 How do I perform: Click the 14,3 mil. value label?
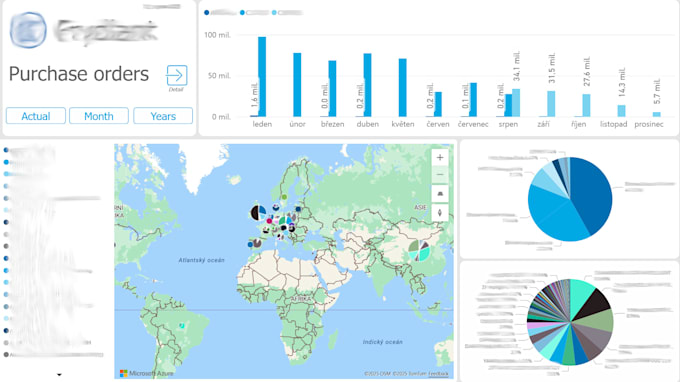pyautogui.click(x=622, y=82)
